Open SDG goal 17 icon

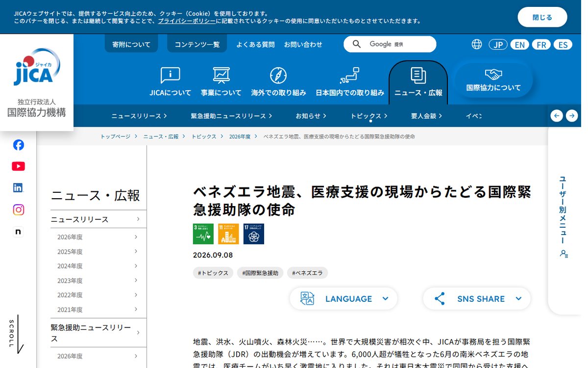(x=254, y=234)
